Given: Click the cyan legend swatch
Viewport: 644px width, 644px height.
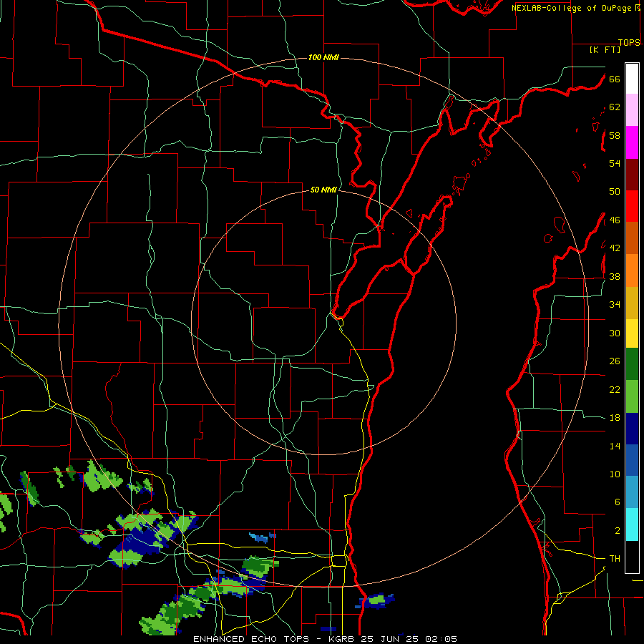Looking at the screenshot, I should (x=632, y=525).
